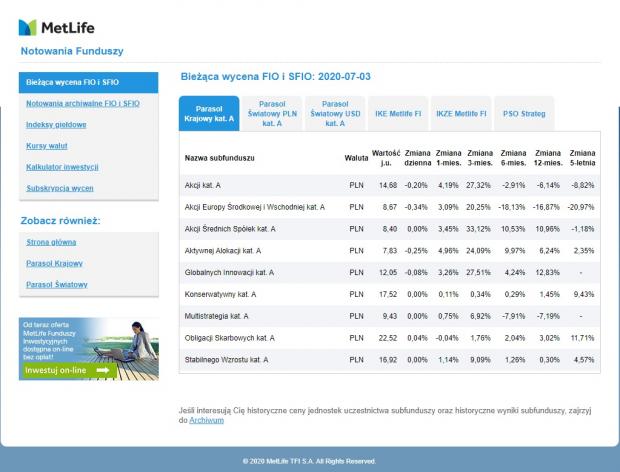Open Parasol Krajowy sidebar link
This screenshot has height=472, width=620.
[54, 263]
